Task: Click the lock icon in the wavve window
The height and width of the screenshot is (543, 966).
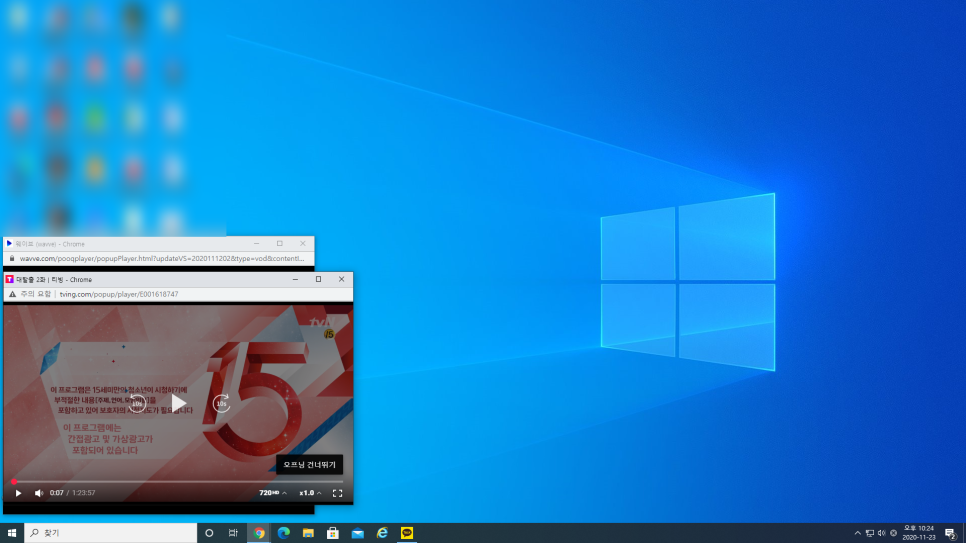Action: 12,259
